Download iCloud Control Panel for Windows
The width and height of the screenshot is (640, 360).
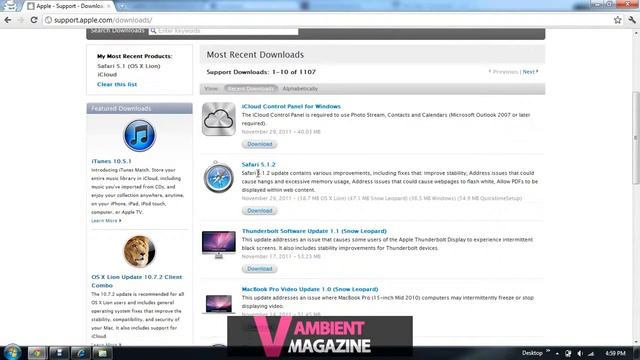pyautogui.click(x=260, y=144)
